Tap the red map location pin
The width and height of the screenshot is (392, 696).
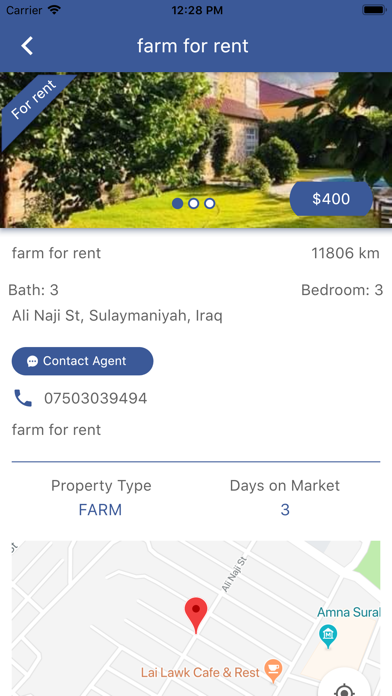tap(196, 615)
